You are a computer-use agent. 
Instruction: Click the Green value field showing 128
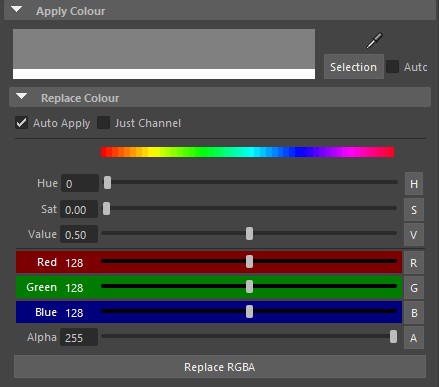79,288
